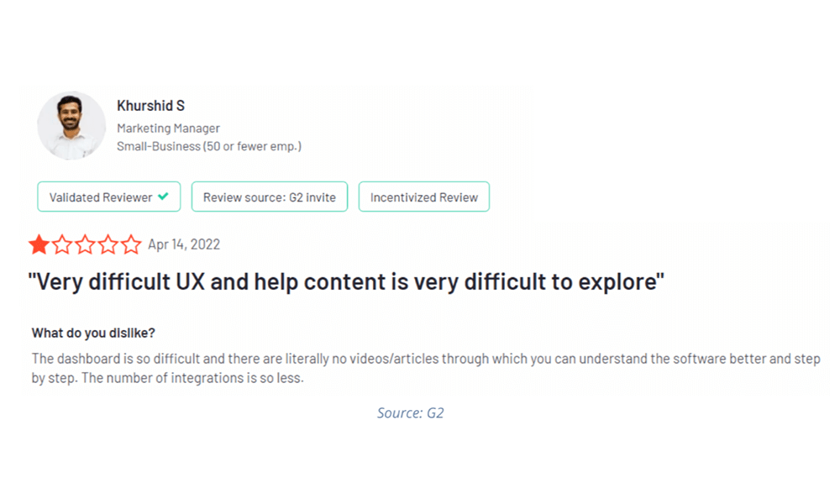Expand the What do you dislike section
The width and height of the screenshot is (840, 504).
tap(92, 333)
